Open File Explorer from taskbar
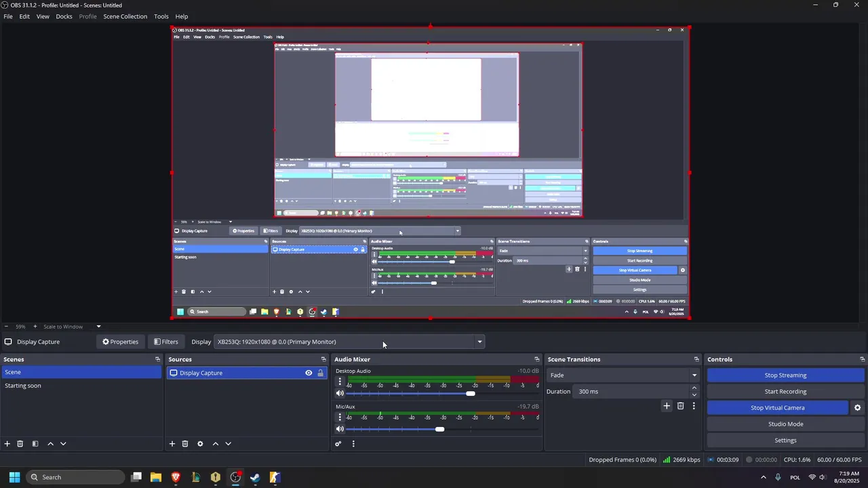Viewport: 868px width, 488px height. (x=156, y=477)
